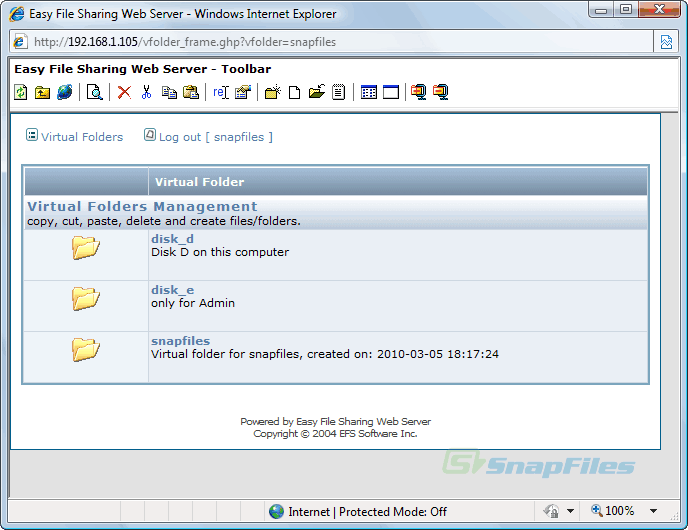Click the Refresh page toolbar icon
Image resolution: width=688 pixels, height=530 pixels.
pos(21,92)
